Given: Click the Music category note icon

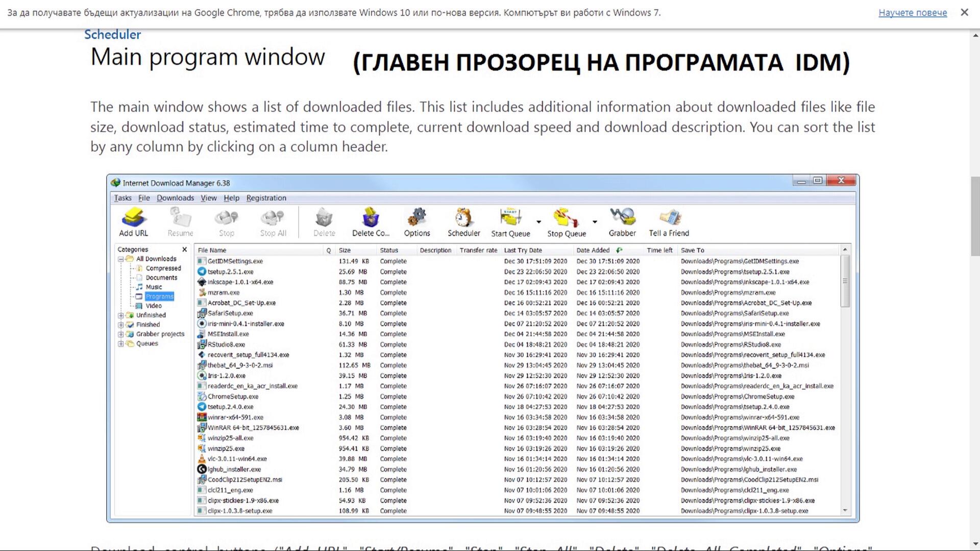Looking at the screenshot, I should pos(139,287).
